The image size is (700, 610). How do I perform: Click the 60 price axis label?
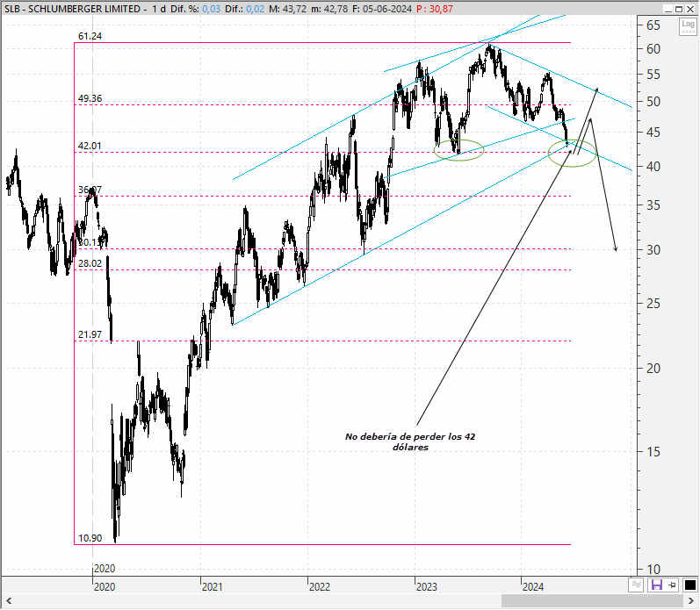[653, 48]
